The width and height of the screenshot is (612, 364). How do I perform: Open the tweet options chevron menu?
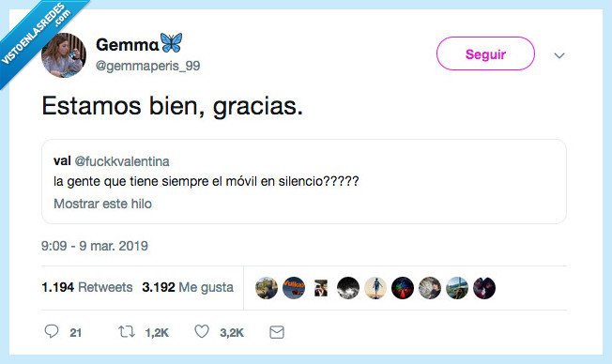[559, 55]
